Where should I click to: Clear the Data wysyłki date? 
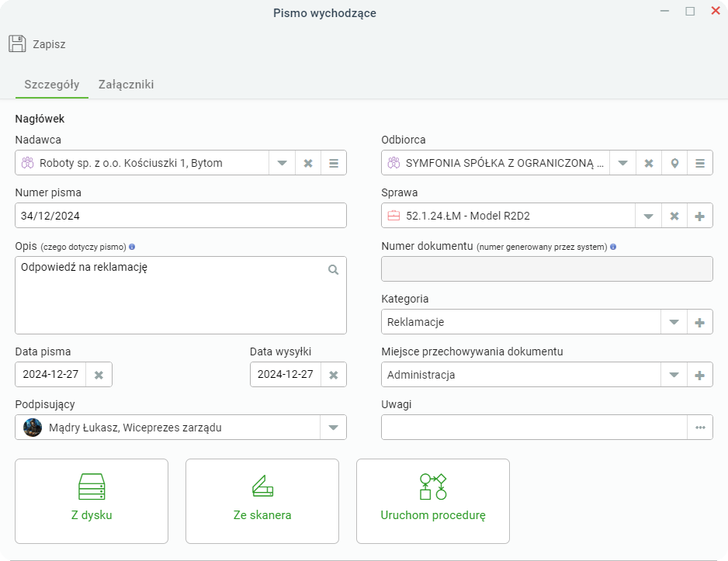pyautogui.click(x=334, y=375)
